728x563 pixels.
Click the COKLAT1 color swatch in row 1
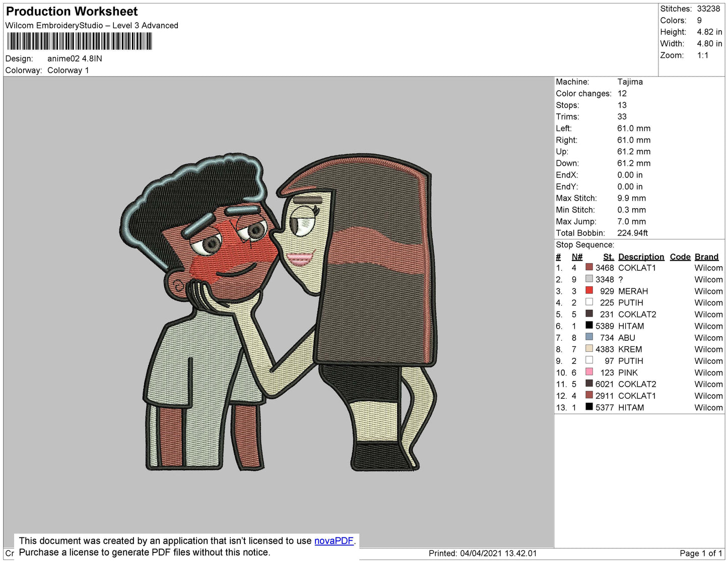click(x=589, y=267)
